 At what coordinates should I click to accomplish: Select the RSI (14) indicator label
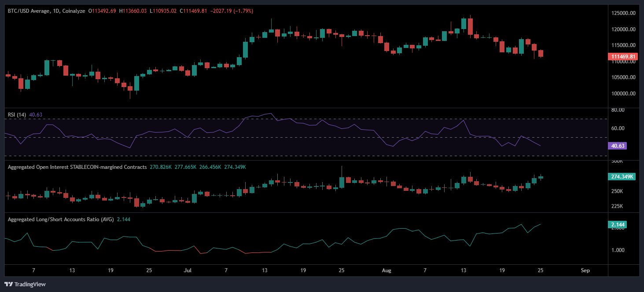[17, 115]
